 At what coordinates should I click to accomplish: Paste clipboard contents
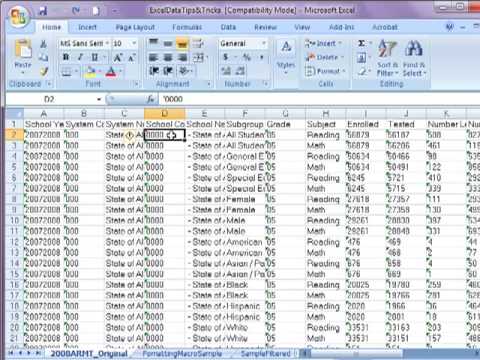(23, 57)
